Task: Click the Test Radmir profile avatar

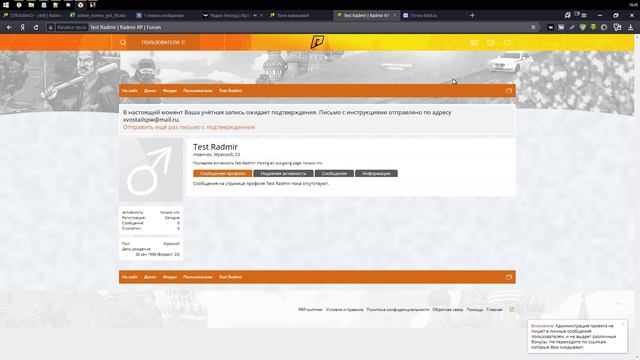Action: click(151, 170)
